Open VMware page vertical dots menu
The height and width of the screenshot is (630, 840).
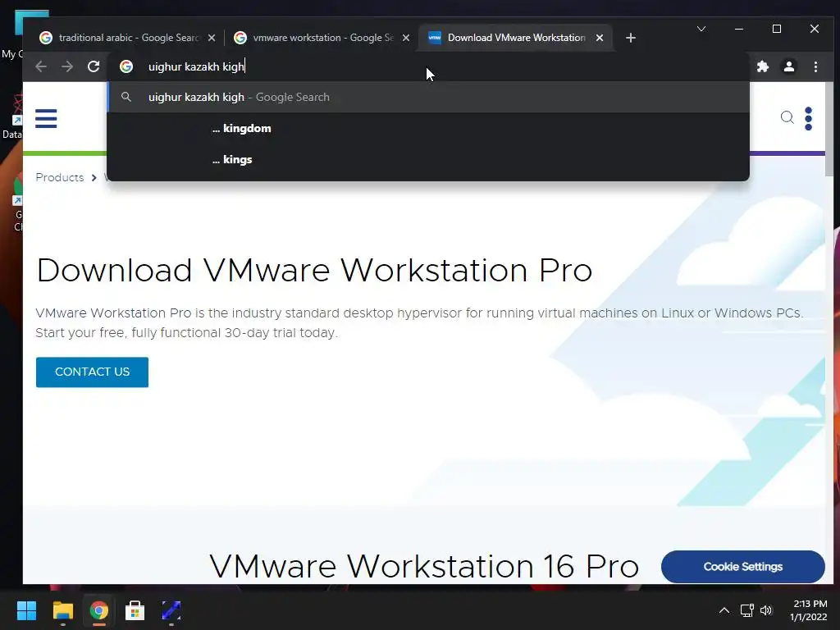point(808,118)
